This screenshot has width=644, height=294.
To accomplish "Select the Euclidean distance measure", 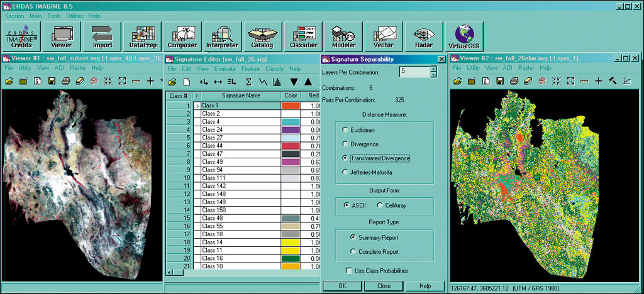I will (x=345, y=130).
